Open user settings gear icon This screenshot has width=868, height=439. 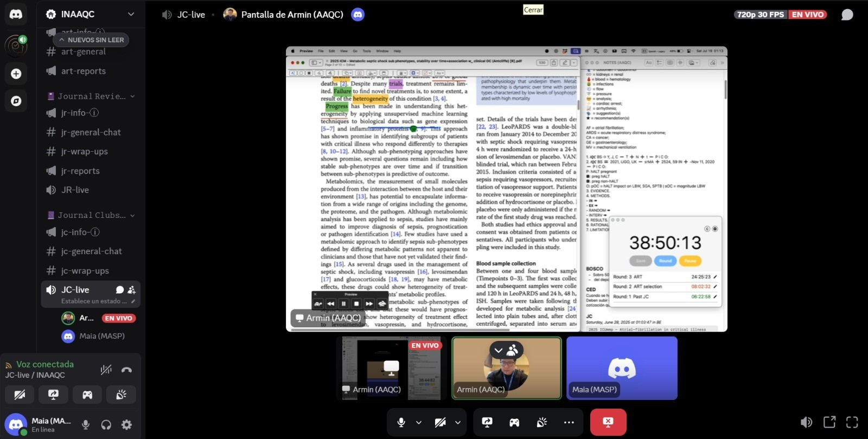[x=126, y=425]
